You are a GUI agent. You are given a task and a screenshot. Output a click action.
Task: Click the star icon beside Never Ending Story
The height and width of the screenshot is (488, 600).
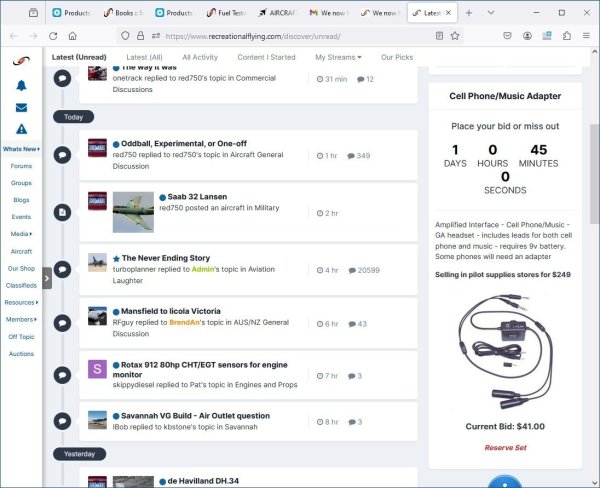click(116, 258)
